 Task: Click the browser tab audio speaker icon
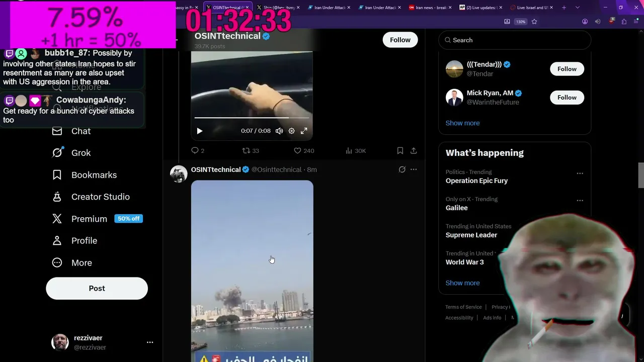pyautogui.click(x=598, y=22)
